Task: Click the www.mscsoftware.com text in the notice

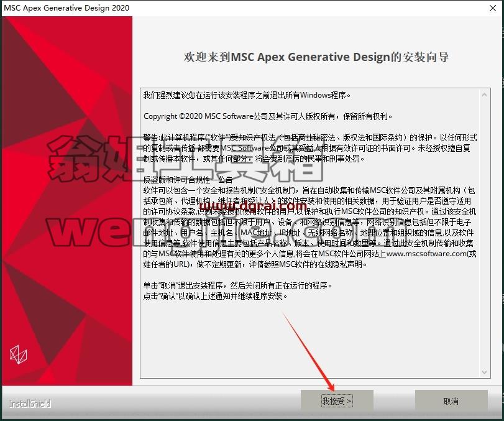Action: [426, 254]
